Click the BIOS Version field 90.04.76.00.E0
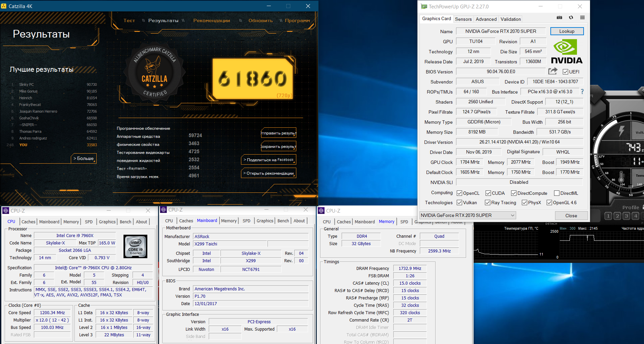The height and width of the screenshot is (344, 644). pyautogui.click(x=501, y=71)
